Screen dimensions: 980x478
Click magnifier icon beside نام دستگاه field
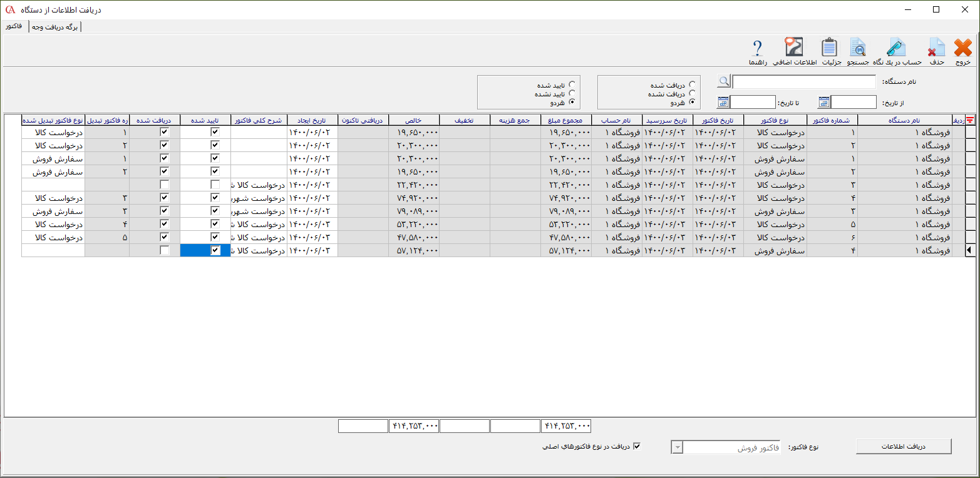(x=724, y=81)
